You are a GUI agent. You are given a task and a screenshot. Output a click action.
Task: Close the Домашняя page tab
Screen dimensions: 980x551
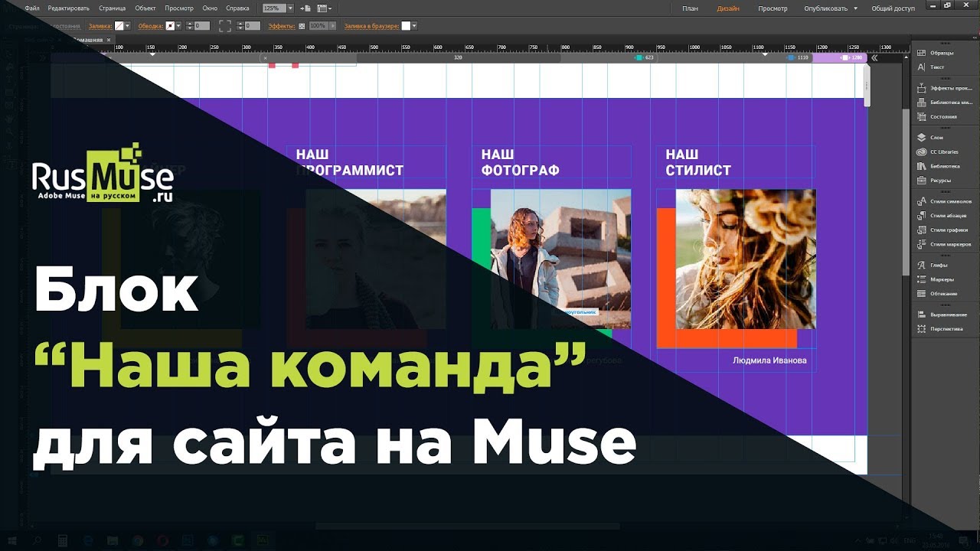click(108, 39)
